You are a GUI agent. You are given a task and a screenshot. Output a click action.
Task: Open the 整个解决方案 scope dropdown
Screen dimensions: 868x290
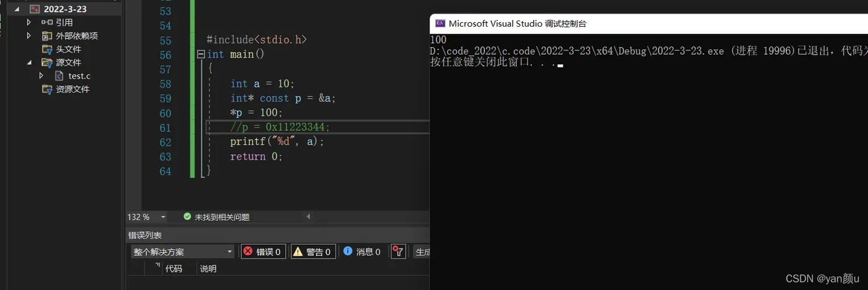pos(183,252)
